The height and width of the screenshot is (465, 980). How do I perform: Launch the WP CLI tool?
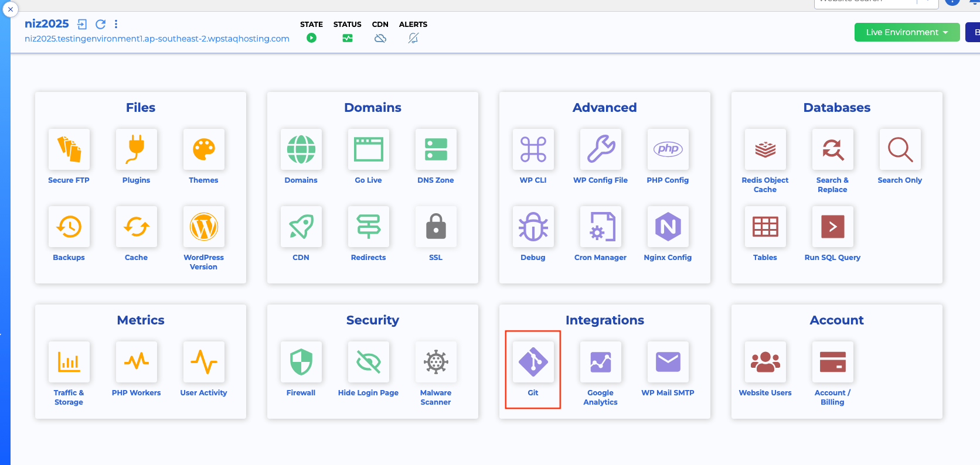(533, 149)
